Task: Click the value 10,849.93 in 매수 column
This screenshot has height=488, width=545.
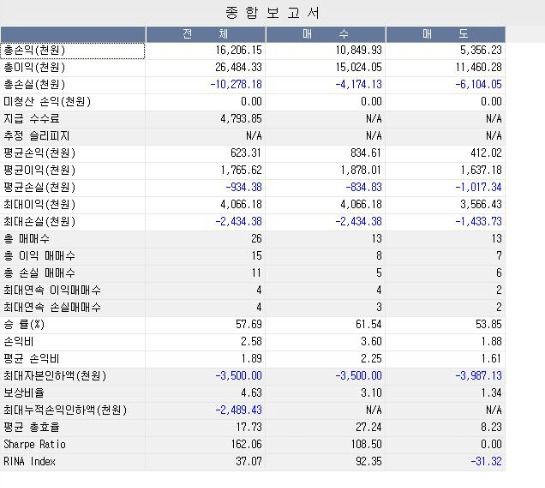Action: (358, 50)
